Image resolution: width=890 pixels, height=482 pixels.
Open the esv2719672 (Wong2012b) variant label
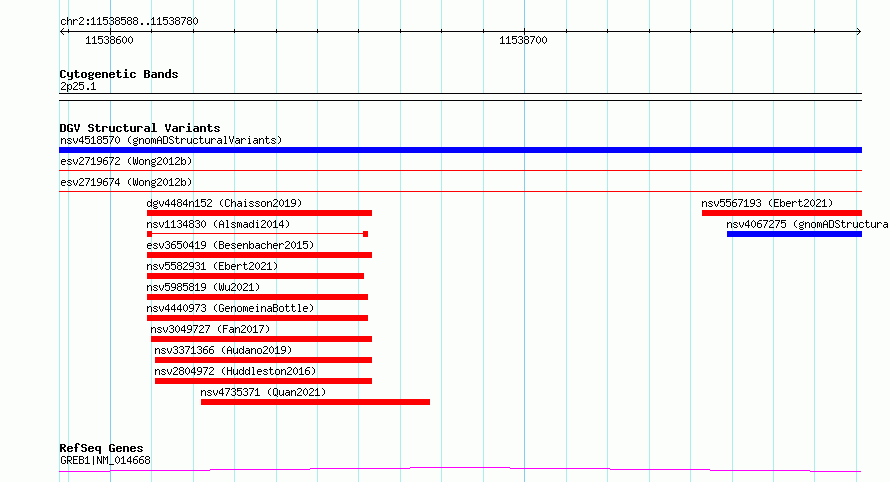click(126, 161)
